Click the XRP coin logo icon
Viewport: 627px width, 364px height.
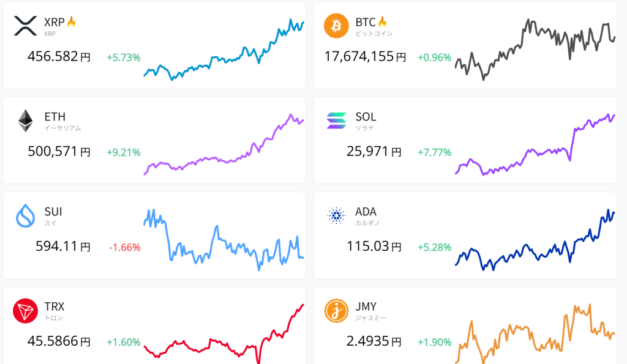pos(25,26)
